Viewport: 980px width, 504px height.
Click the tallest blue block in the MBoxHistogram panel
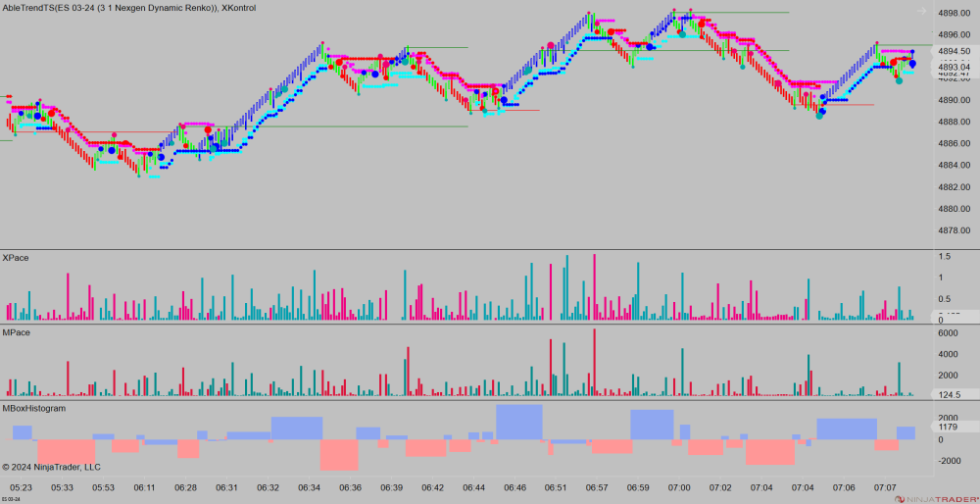pyautogui.click(x=519, y=422)
